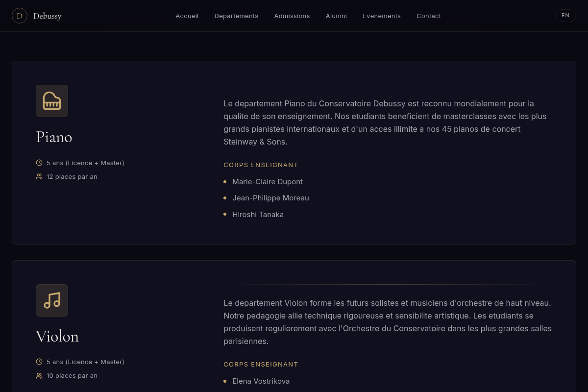Click the people icon next to 12 places
The height and width of the screenshot is (392, 588).
click(x=39, y=176)
